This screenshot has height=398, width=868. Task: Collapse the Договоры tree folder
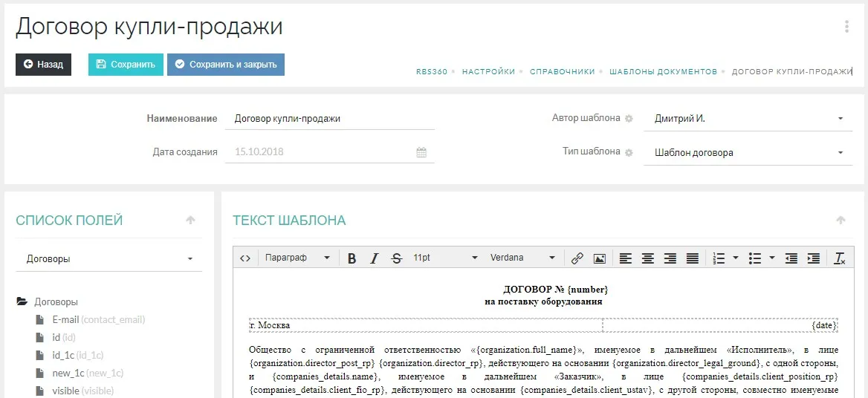pyautogui.click(x=22, y=302)
